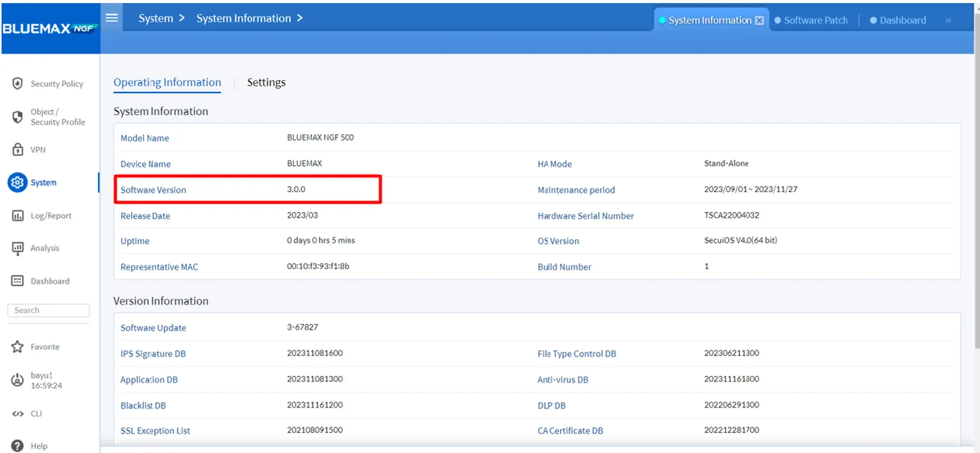980x453 pixels.
Task: Expand the System breadcrumb arrow
Action: 182,18
